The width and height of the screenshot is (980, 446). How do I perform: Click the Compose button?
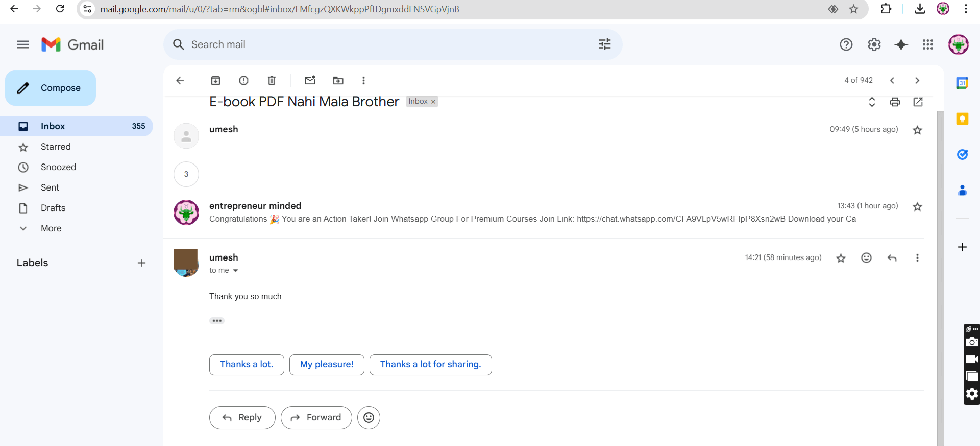pos(51,88)
